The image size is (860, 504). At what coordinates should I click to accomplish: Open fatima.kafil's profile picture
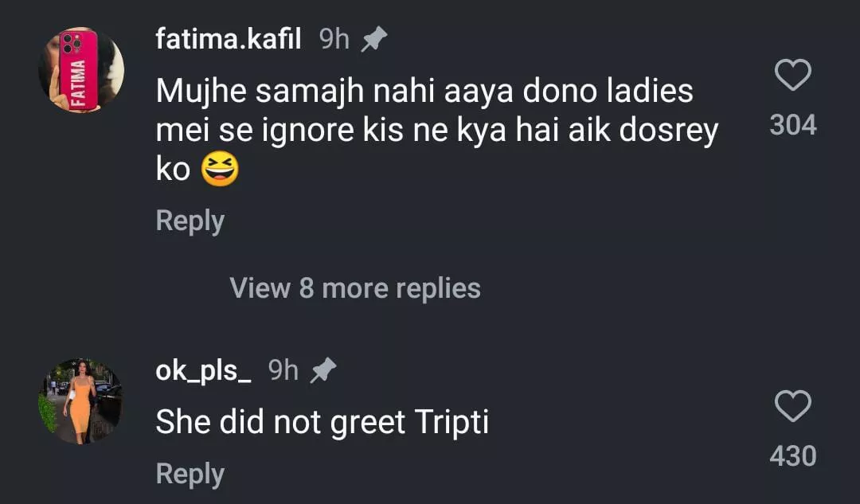coord(81,70)
